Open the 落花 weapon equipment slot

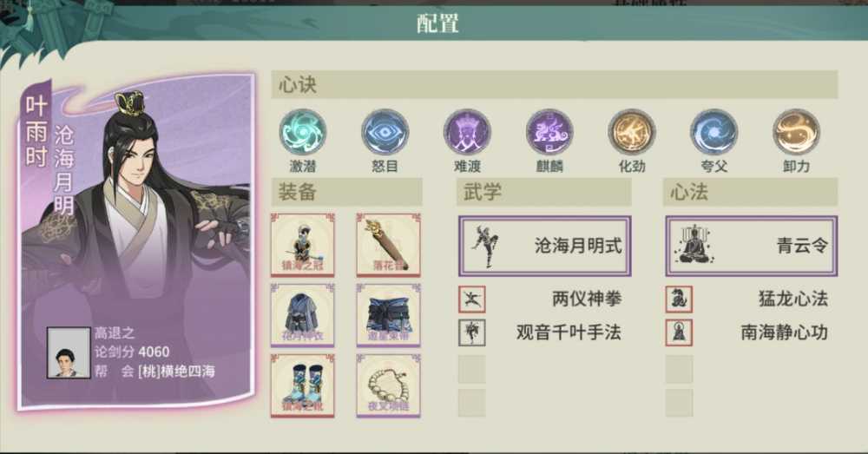tap(388, 245)
